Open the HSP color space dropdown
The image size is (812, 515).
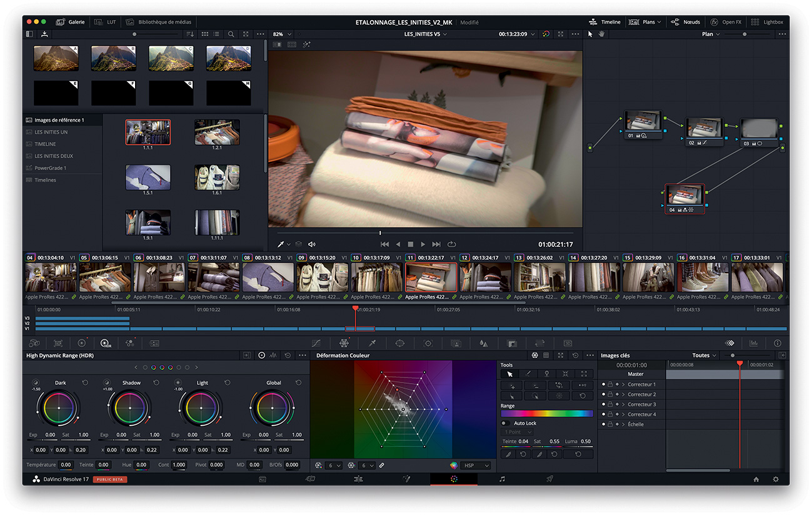pos(476,466)
